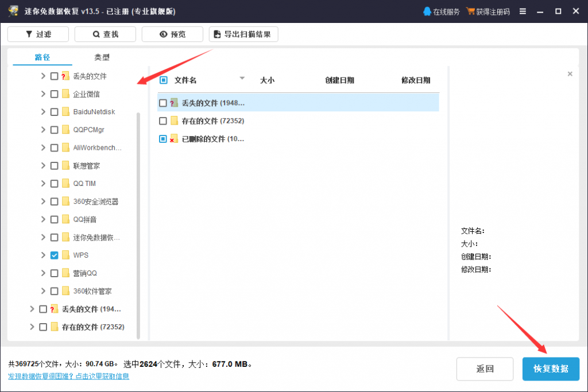Select the AliWorkbench folder icon

65,148
